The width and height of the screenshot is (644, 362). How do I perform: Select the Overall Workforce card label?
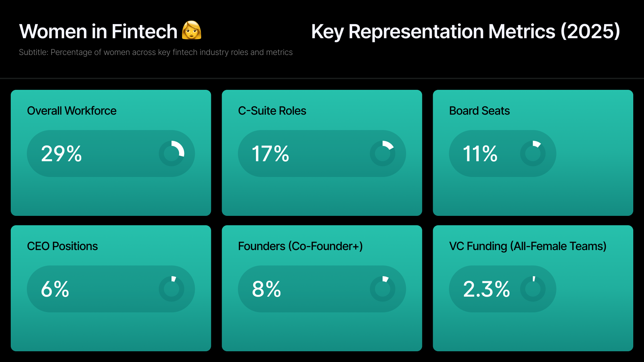click(72, 111)
